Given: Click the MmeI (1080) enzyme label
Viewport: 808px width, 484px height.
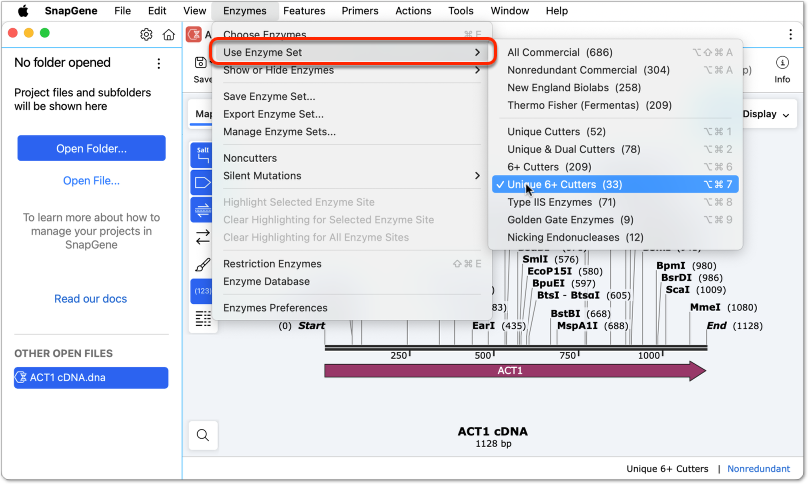Looking at the screenshot, I should click(x=723, y=308).
